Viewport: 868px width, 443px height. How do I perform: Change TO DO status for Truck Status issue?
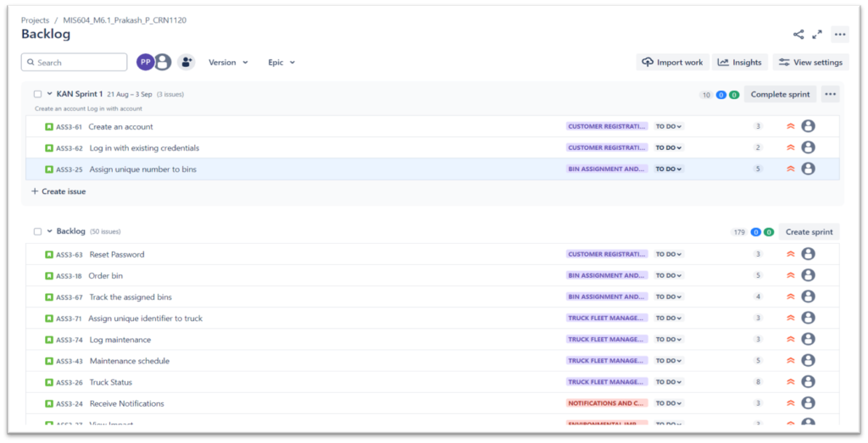pyautogui.click(x=668, y=382)
